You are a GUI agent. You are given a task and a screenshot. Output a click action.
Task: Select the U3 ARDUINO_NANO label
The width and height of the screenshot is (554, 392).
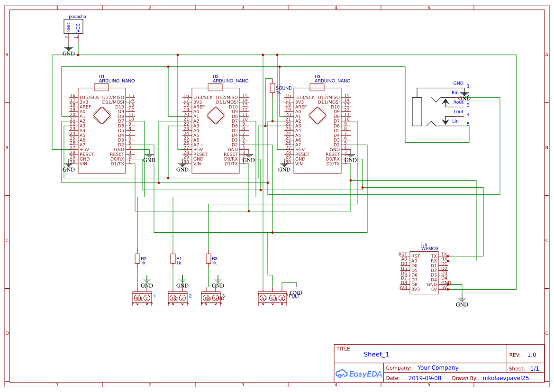[x=333, y=79]
